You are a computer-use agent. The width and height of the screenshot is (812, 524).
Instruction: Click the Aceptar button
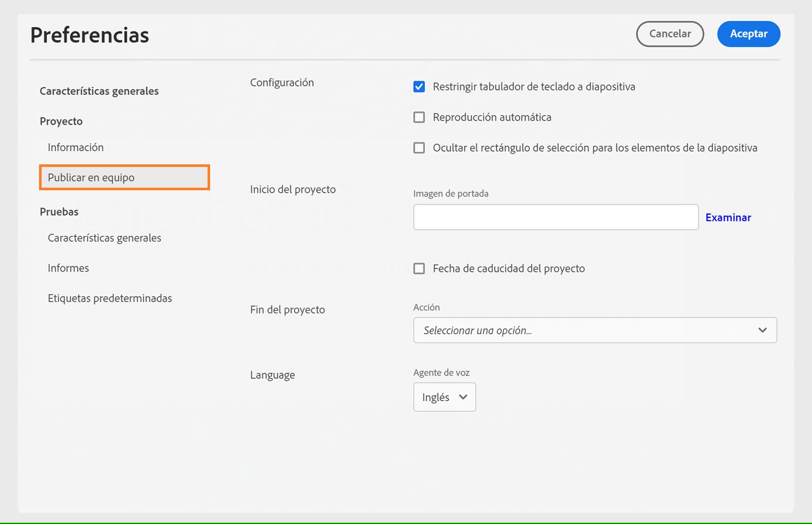tap(748, 34)
